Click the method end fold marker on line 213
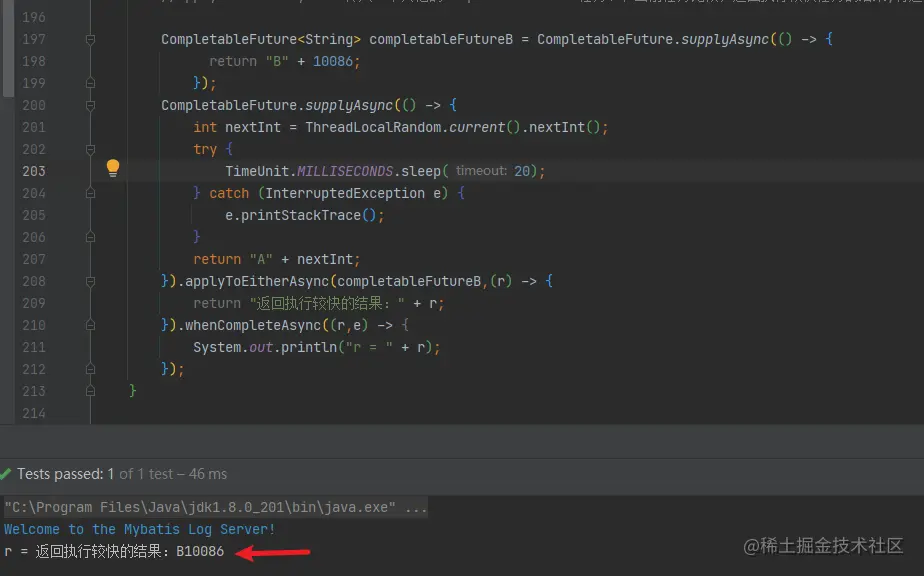This screenshot has height=576, width=924. tap(90, 391)
